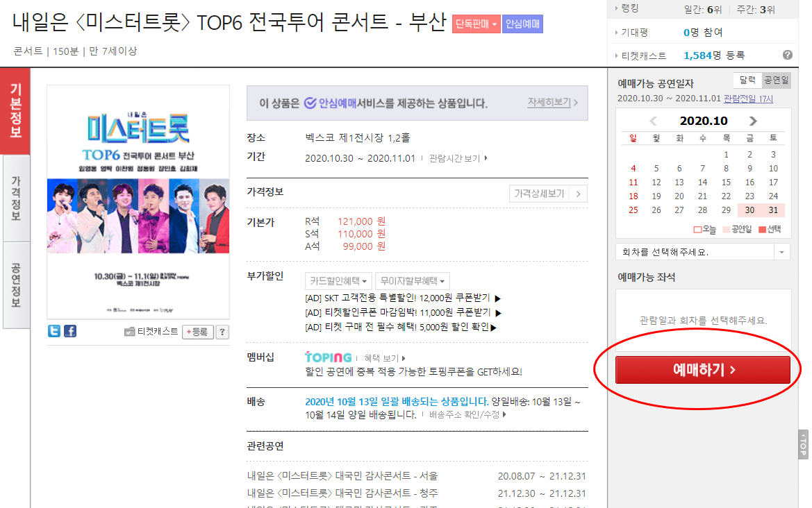Click the concert poster image

coord(138,202)
